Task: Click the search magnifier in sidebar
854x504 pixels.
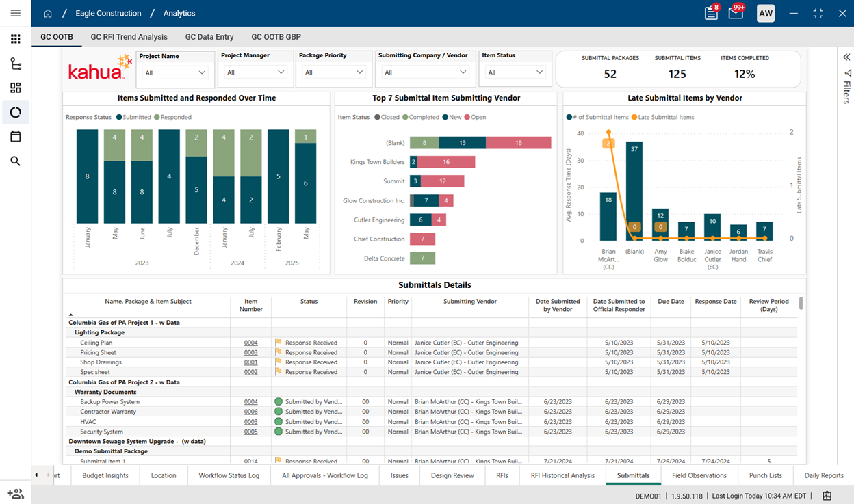Action: [15, 161]
